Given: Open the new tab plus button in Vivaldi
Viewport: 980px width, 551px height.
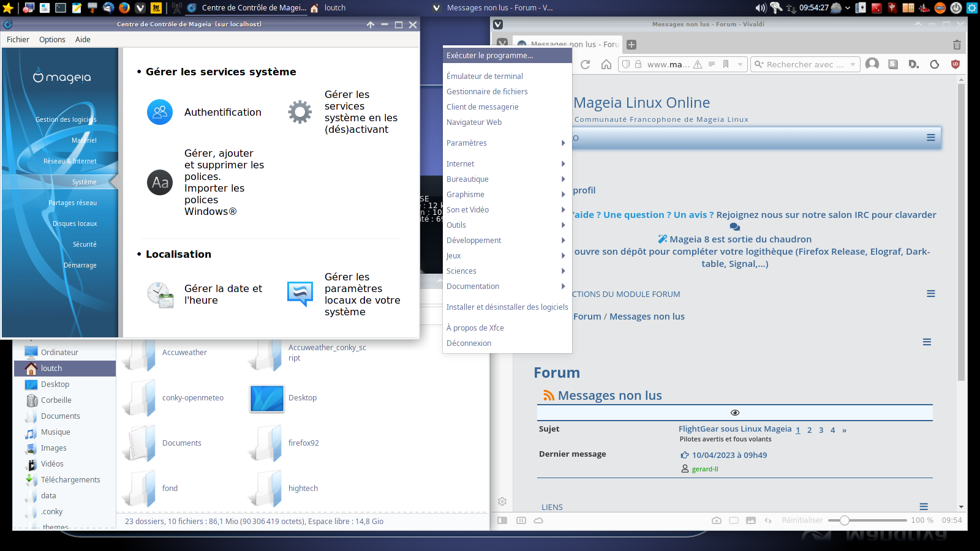Looking at the screenshot, I should (631, 45).
